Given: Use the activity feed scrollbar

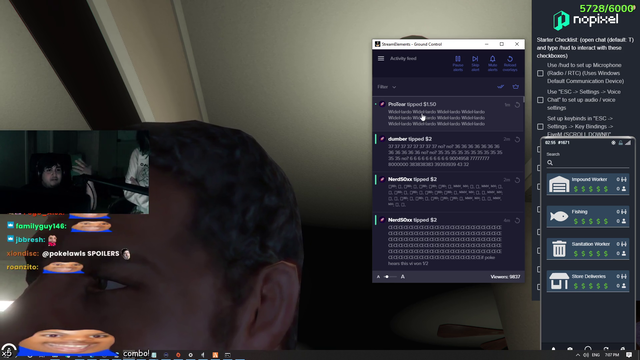Looking at the screenshot, I should point(523,100).
